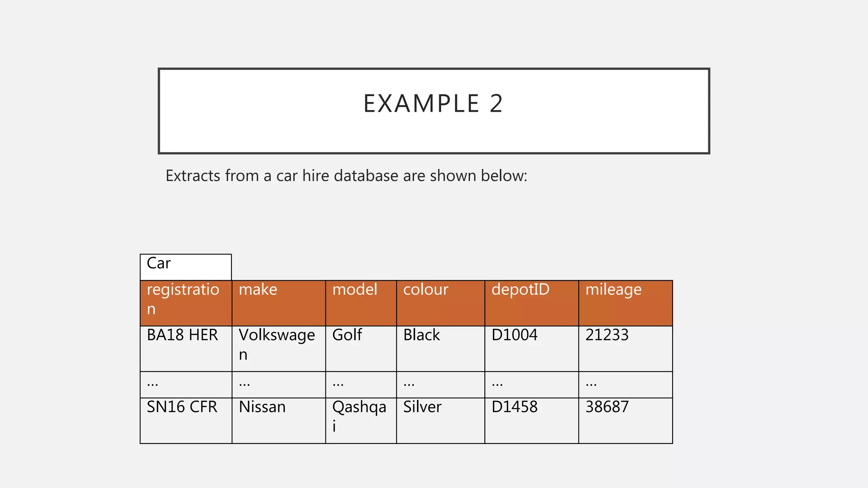Select the 38687 mileage cell

click(626, 421)
